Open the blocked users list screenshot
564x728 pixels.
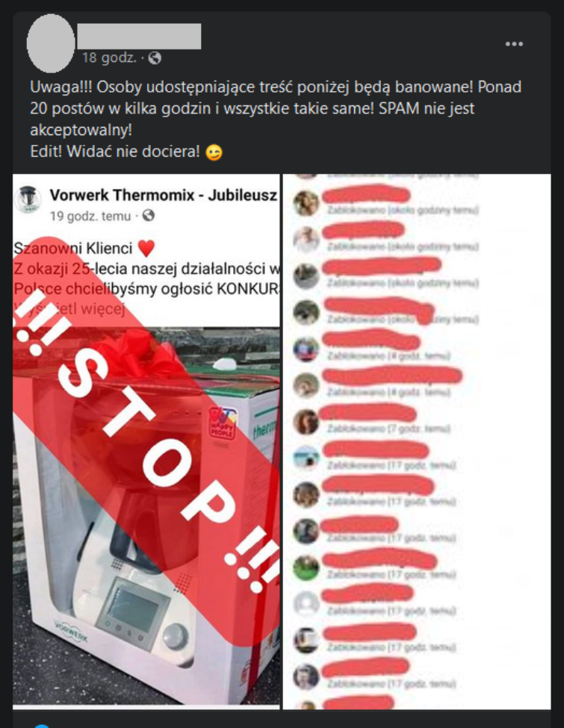click(x=417, y=441)
